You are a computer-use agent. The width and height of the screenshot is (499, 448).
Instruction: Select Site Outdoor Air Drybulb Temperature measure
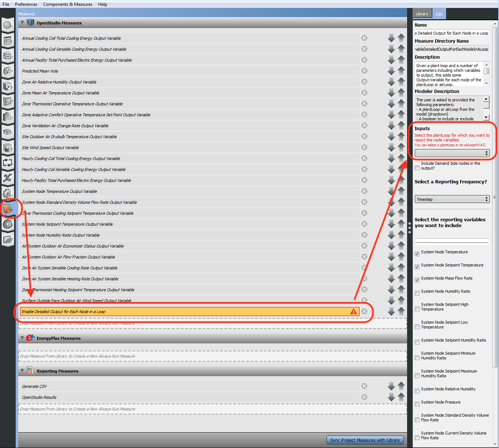(x=189, y=136)
